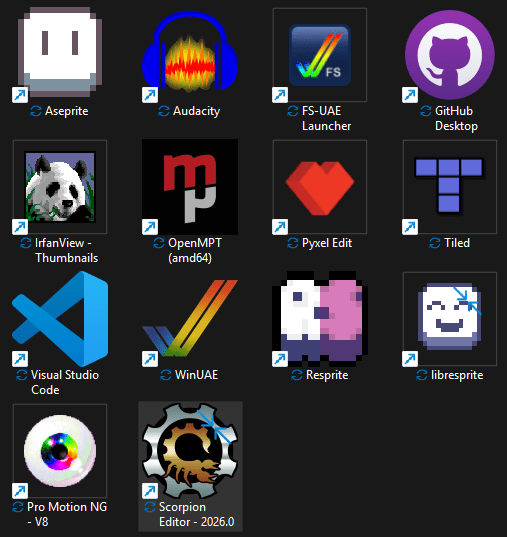507x537 pixels.
Task: Click the "GitHub Desktop" label
Action: (456, 118)
